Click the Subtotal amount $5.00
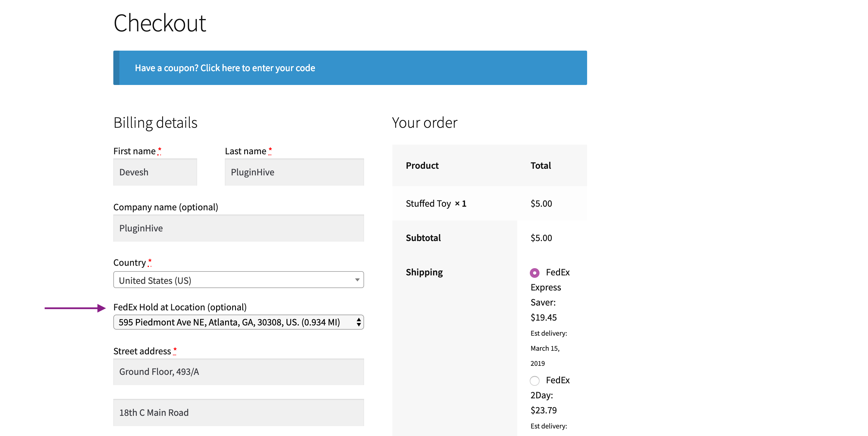Screen dimensions: 868x436 (541, 238)
